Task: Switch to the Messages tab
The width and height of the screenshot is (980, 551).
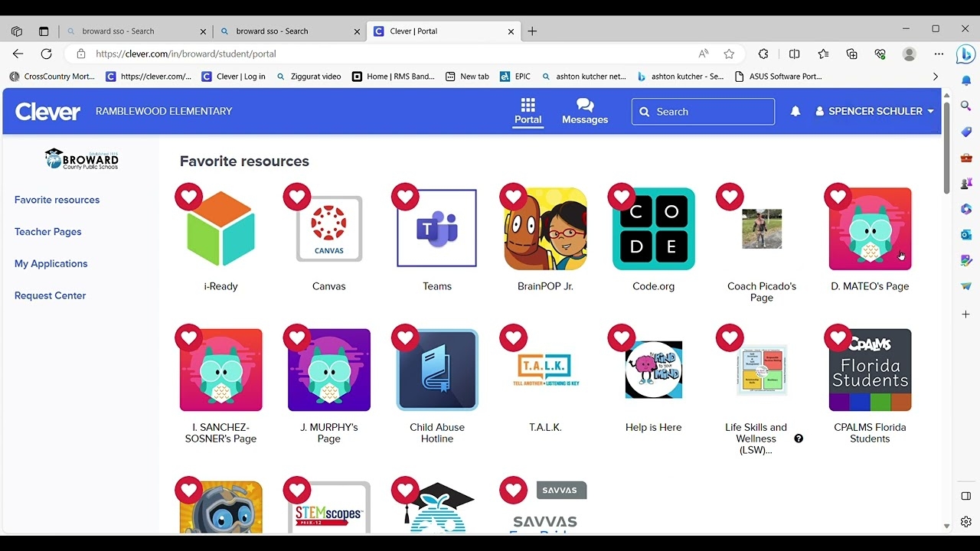Action: coord(585,111)
